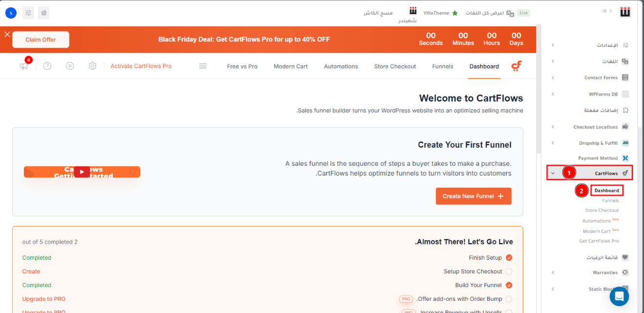The height and width of the screenshot is (313, 644).
Task: Click the Activate CartFlows Pro link
Action: point(141,66)
